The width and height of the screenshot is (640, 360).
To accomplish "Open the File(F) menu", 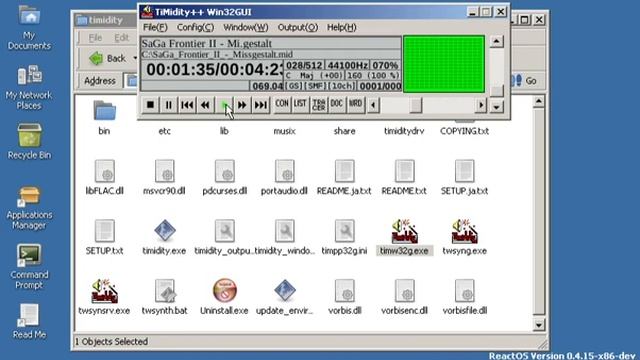I will [155, 27].
